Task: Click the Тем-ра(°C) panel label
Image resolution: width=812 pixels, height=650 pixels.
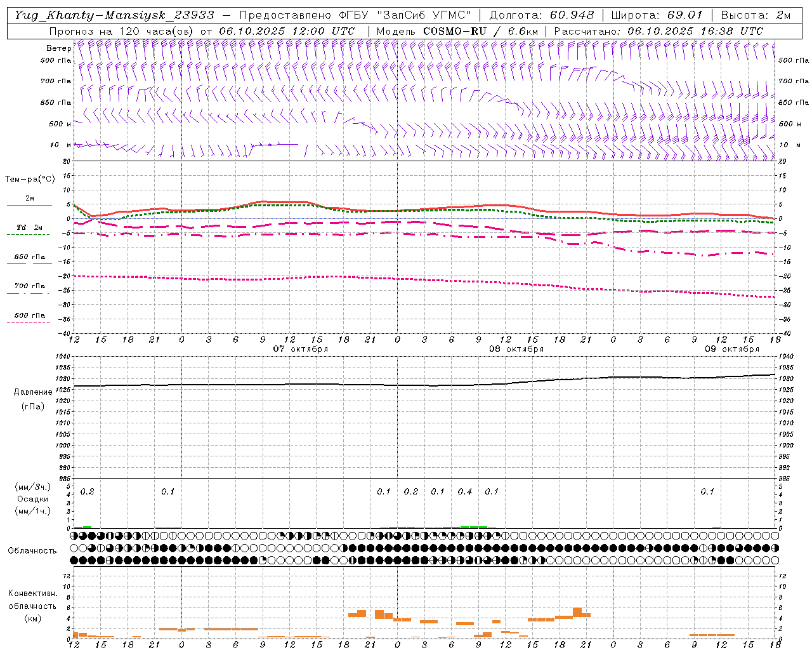Action: (30, 180)
